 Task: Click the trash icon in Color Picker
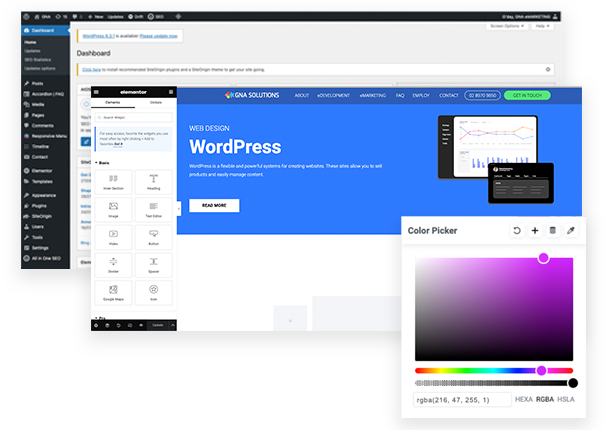coord(553,230)
